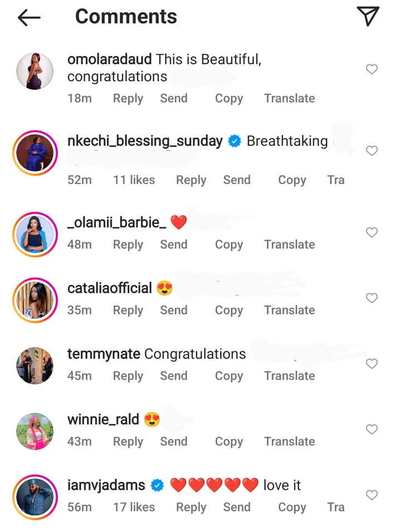Like omolaradaud's comment with heart
401x532 pixels.
click(371, 69)
